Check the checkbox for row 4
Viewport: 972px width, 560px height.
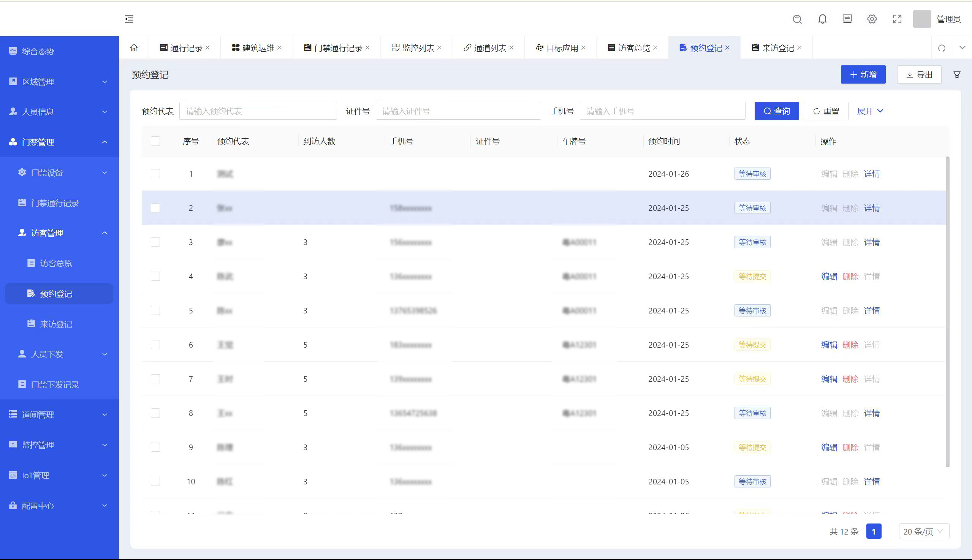(x=155, y=277)
